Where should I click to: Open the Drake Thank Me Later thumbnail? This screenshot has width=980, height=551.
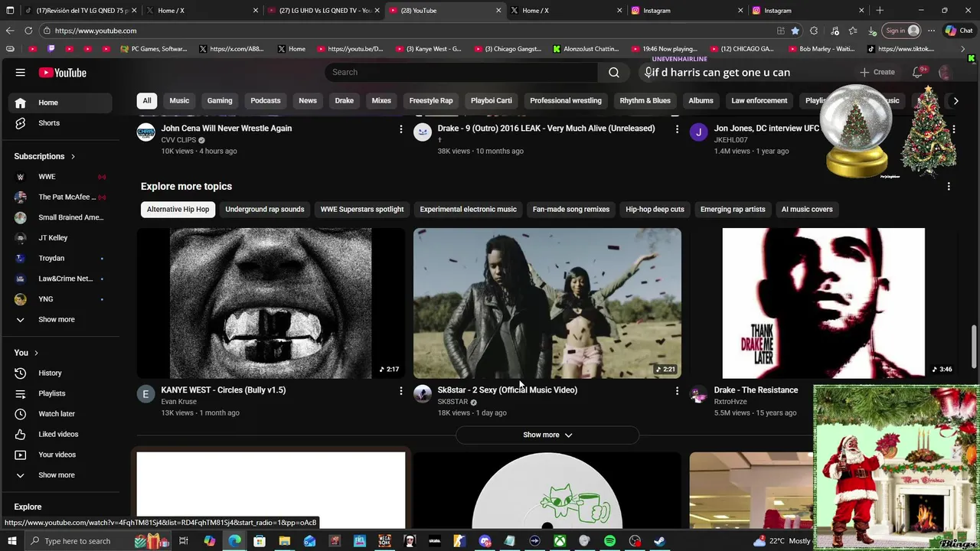tap(823, 303)
